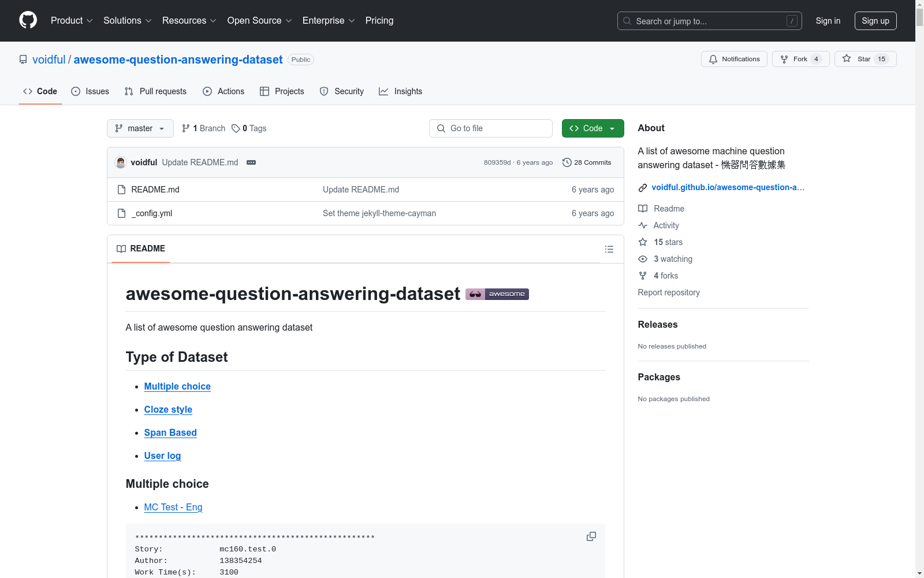924x578 pixels.
Task: Open the README.md file name
Action: click(x=155, y=190)
